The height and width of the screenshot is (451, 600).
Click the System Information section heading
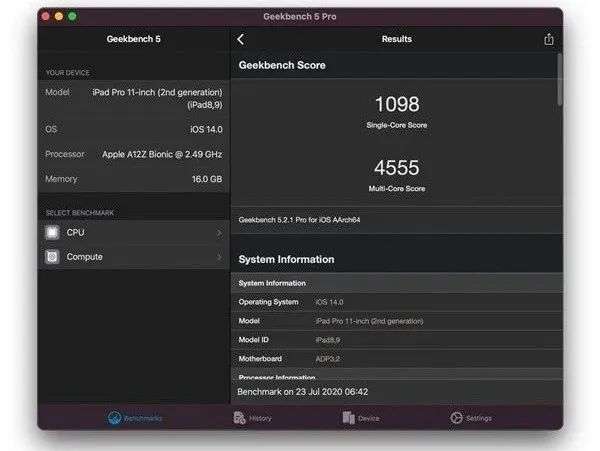[286, 259]
